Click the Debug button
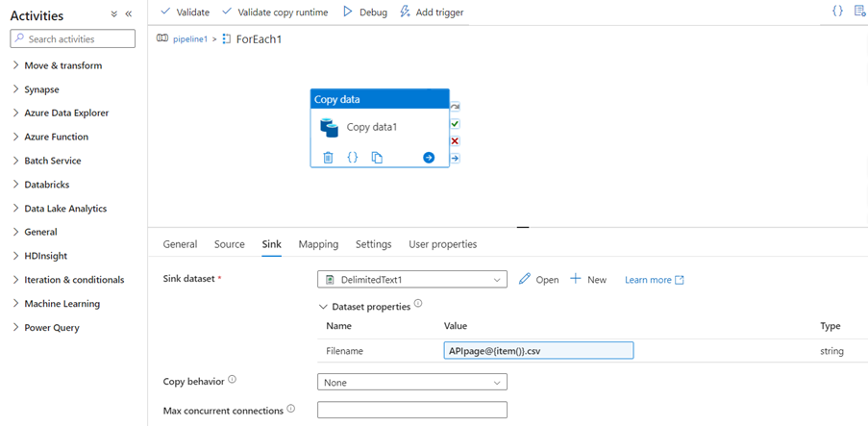 point(365,13)
